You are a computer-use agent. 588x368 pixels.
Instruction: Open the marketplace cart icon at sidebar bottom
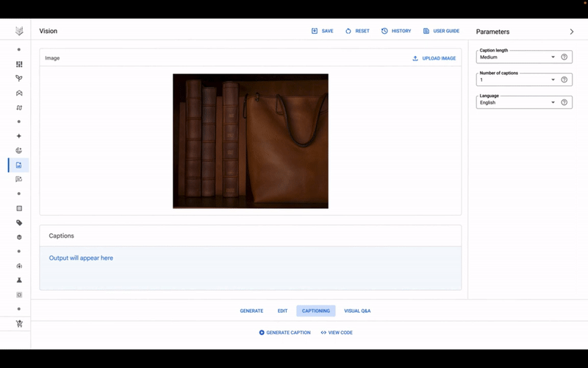[x=19, y=324]
